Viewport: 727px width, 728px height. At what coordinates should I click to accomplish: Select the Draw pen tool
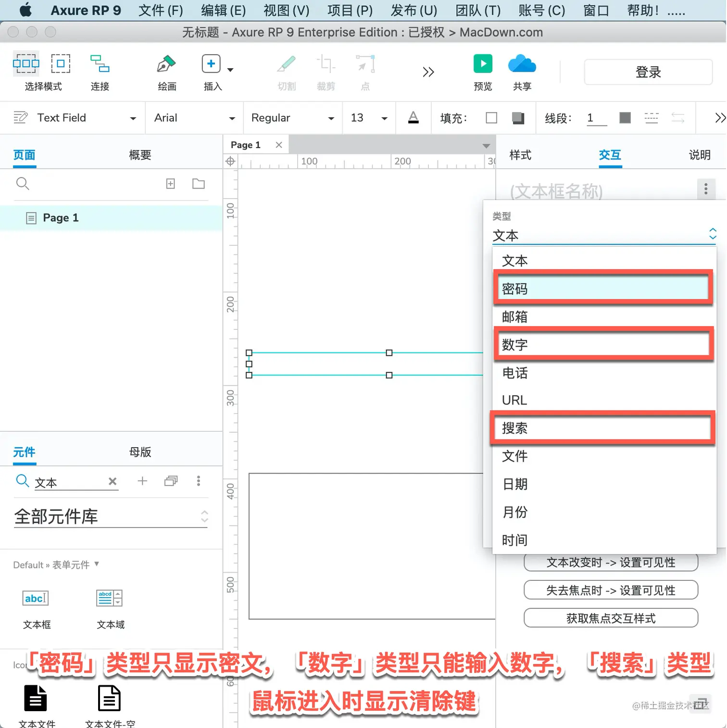point(166,64)
